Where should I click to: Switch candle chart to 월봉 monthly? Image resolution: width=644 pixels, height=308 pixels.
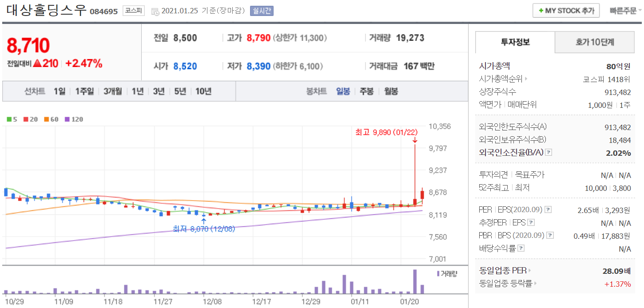point(391,91)
